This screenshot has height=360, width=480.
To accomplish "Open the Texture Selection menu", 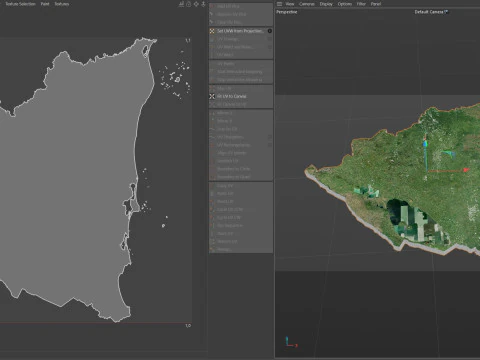I will pos(20,4).
